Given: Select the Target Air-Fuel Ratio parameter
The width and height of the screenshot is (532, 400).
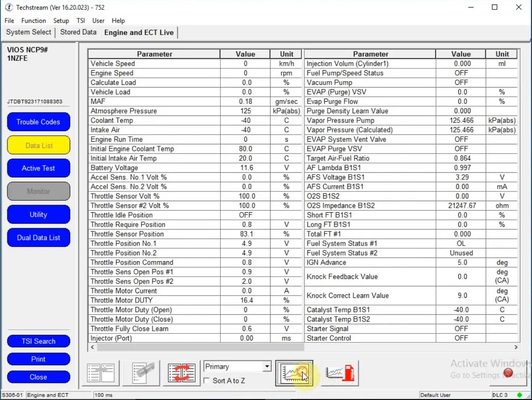Looking at the screenshot, I should click(x=370, y=158).
